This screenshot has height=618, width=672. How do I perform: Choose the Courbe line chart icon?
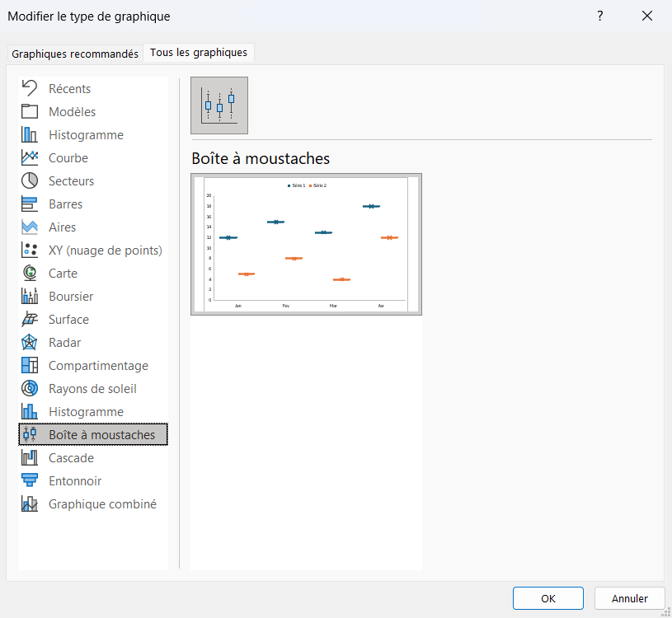30,158
